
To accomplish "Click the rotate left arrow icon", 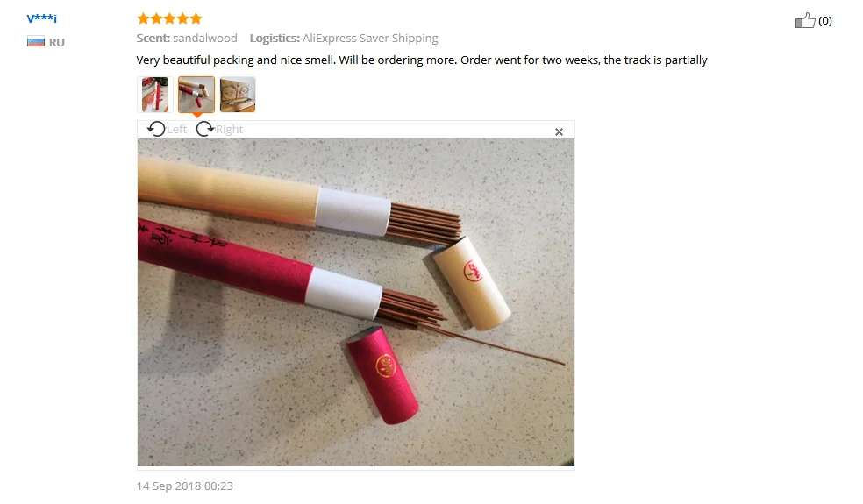I will click(156, 129).
